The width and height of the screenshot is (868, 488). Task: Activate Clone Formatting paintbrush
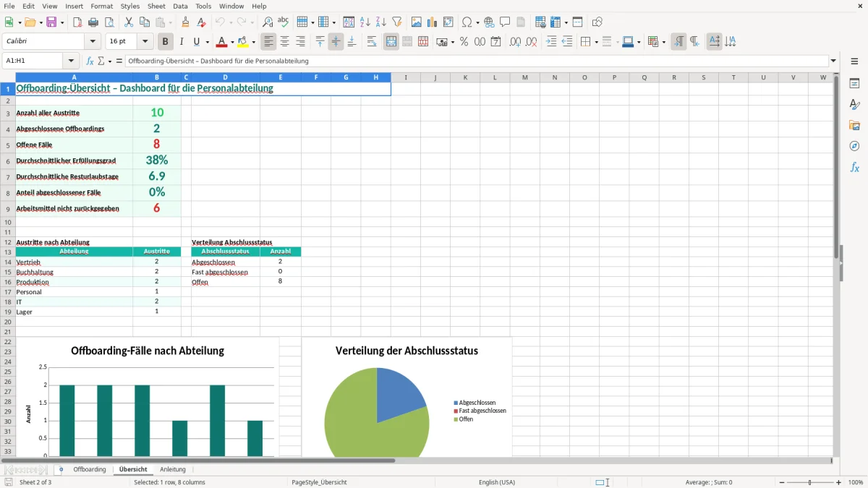(x=185, y=22)
